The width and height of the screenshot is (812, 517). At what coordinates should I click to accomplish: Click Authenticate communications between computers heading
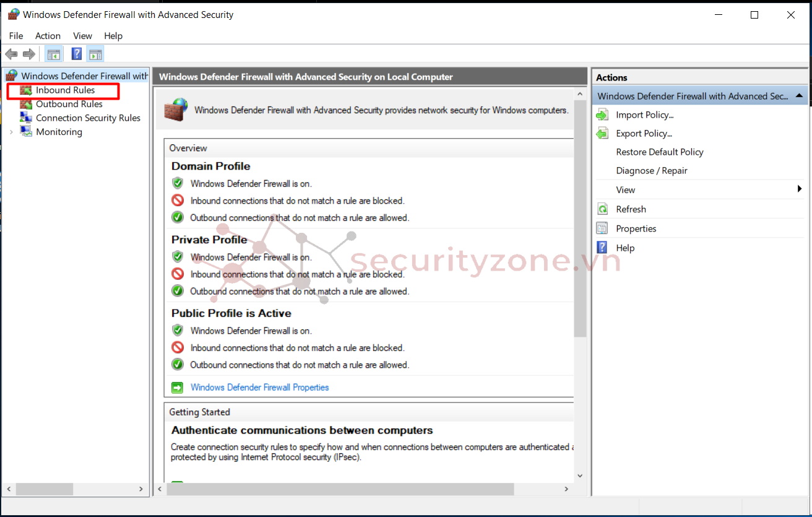302,430
